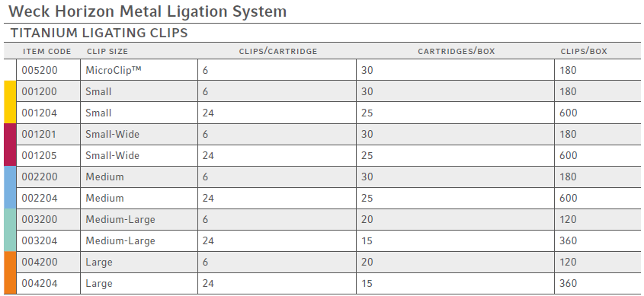Viewport: 644px width, 296px height.
Task: Click the CARTRIDGES/BOX column header
Action: [x=457, y=52]
